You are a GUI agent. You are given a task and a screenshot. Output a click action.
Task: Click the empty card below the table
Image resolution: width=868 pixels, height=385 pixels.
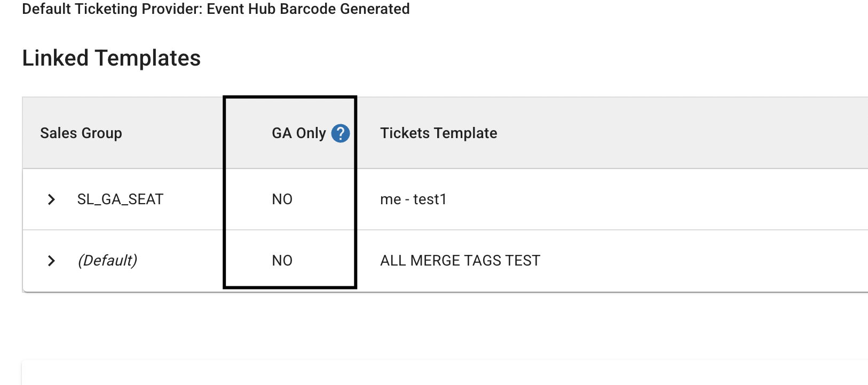(x=427, y=373)
